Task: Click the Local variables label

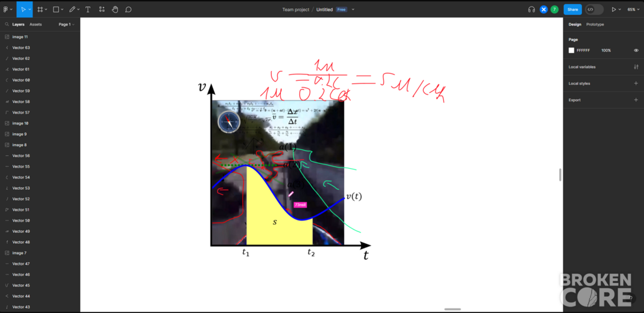Action: 582,67
